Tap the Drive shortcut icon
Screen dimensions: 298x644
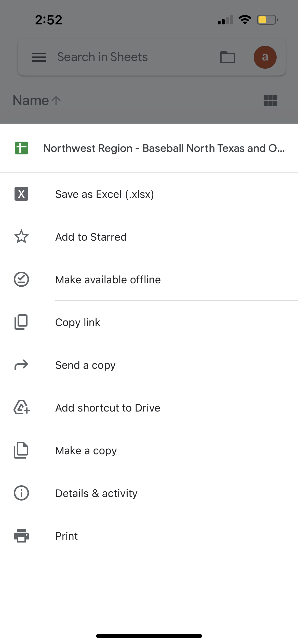tap(21, 407)
